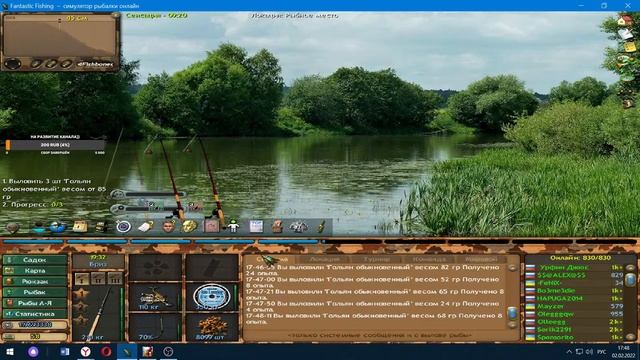
Task: Open OBS Studio from the taskbar
Action: 168,351
